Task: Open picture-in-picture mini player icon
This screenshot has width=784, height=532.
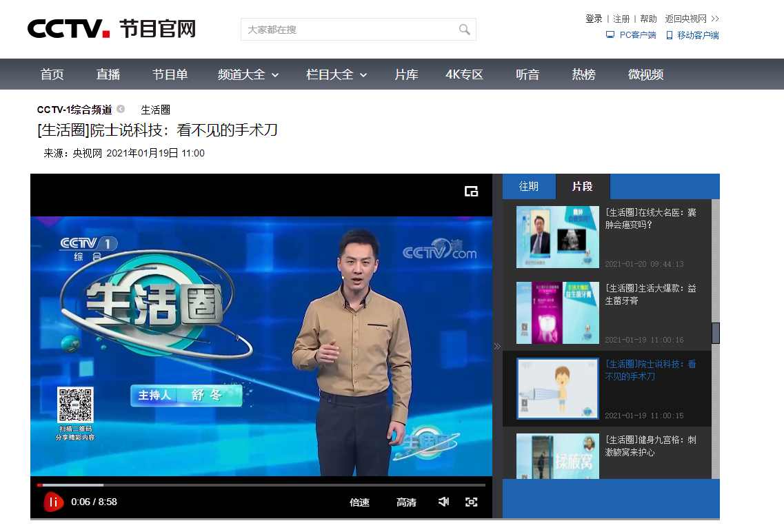Action: pyautogui.click(x=471, y=192)
